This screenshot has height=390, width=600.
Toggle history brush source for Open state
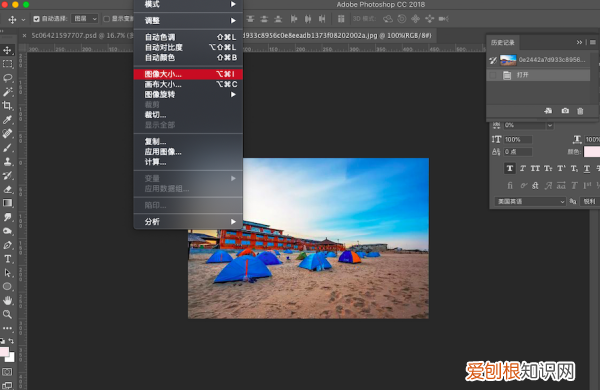tap(493, 75)
